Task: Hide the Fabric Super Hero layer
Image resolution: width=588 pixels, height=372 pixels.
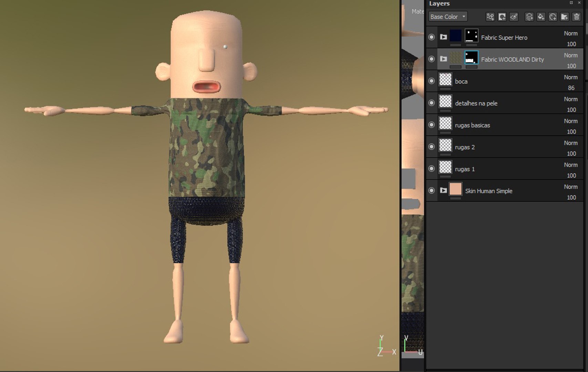Action: coord(431,37)
